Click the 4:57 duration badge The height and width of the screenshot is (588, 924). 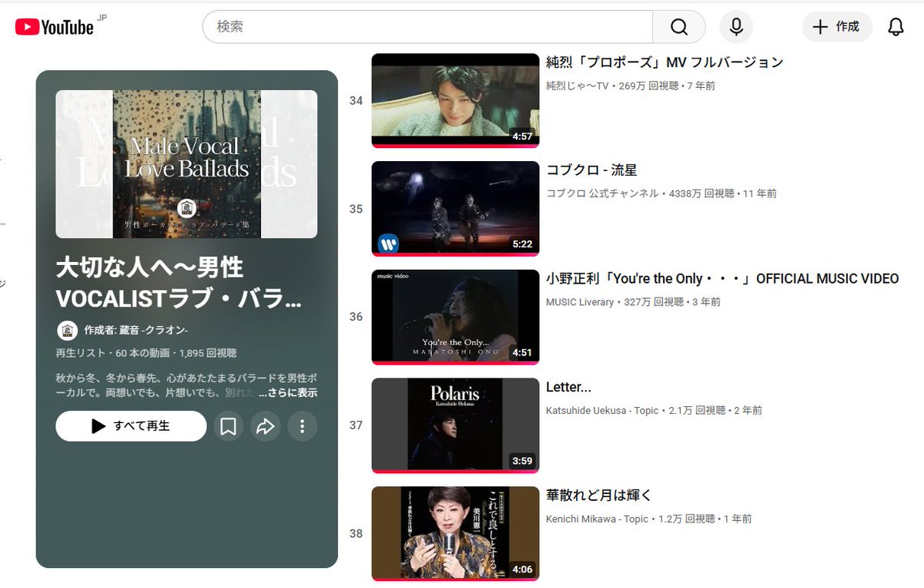pos(522,136)
